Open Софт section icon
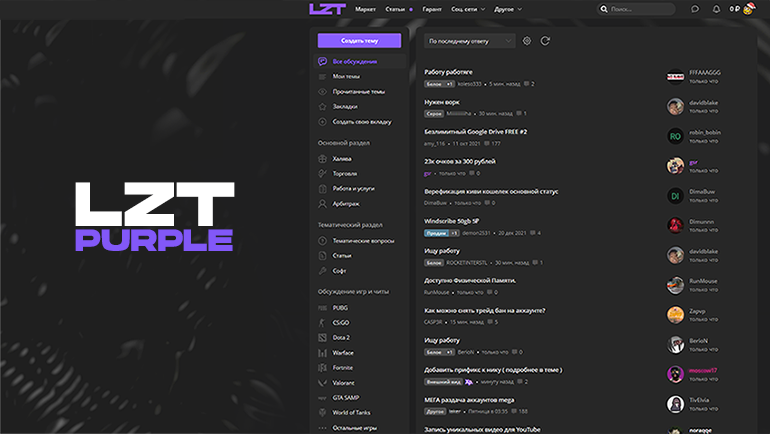This screenshot has width=770, height=434. 322,271
